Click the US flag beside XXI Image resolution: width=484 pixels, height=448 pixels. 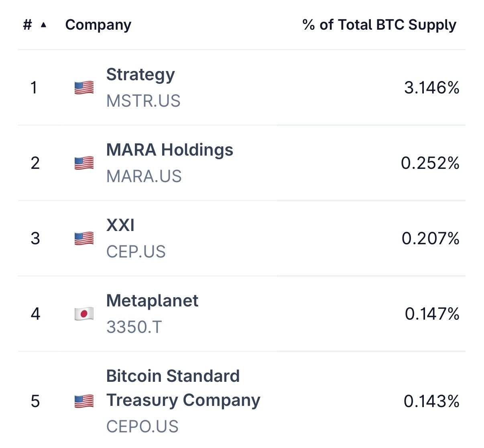(x=84, y=238)
